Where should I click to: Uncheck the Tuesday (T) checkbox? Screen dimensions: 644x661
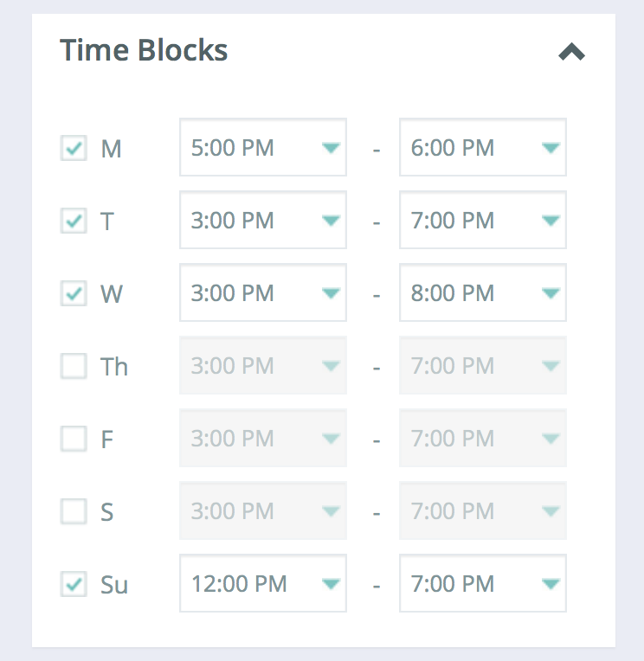point(74,221)
